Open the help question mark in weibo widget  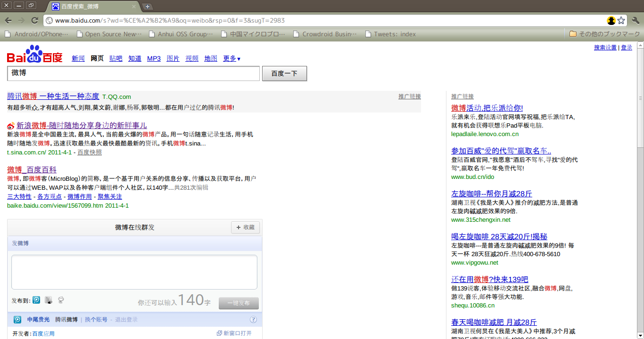pyautogui.click(x=253, y=319)
